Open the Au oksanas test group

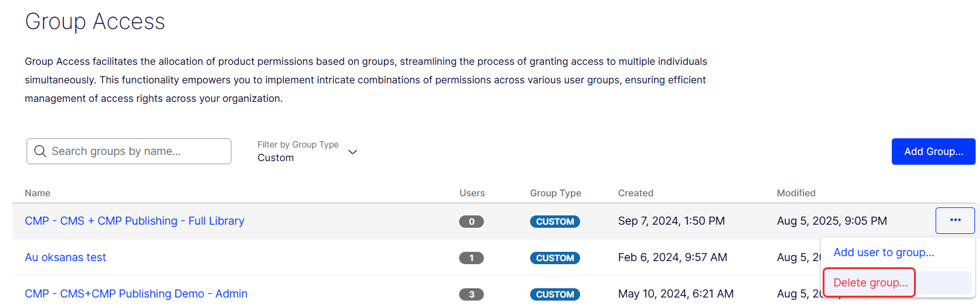click(x=65, y=257)
